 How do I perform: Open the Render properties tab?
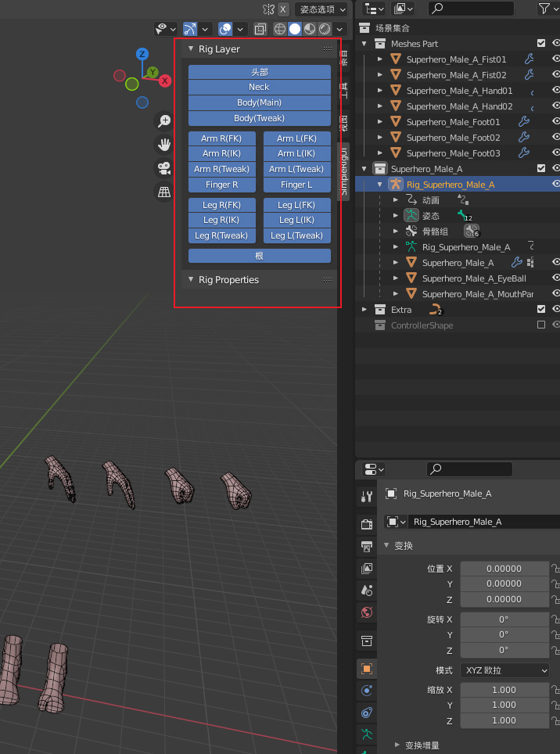coord(366,524)
